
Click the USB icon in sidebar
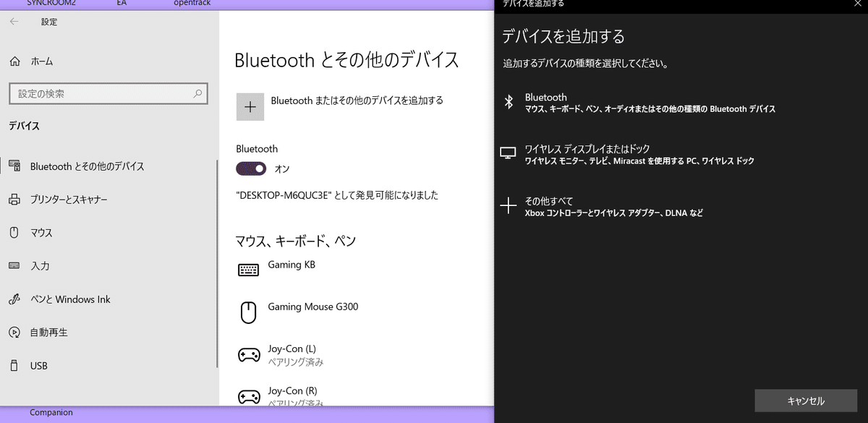click(14, 366)
